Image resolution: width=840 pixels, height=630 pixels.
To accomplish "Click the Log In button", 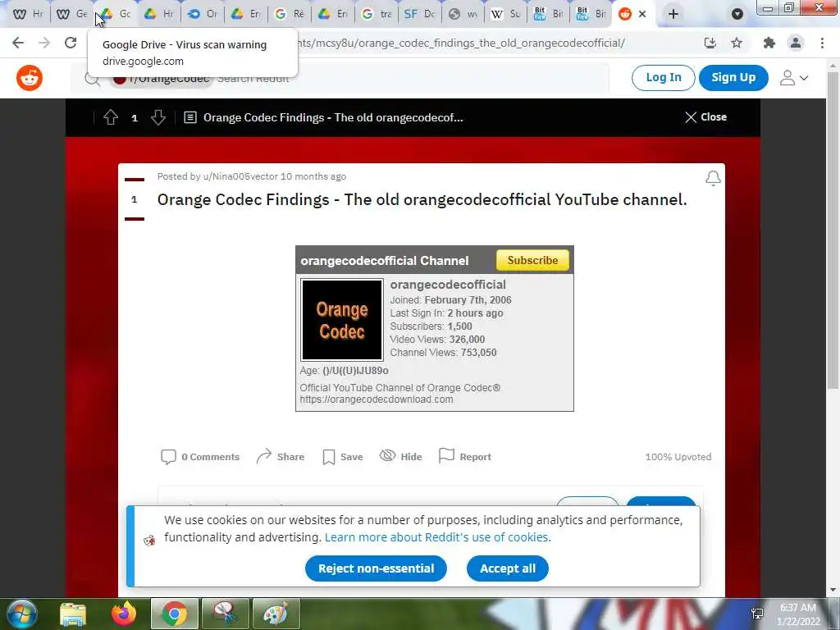I will pos(663,78).
